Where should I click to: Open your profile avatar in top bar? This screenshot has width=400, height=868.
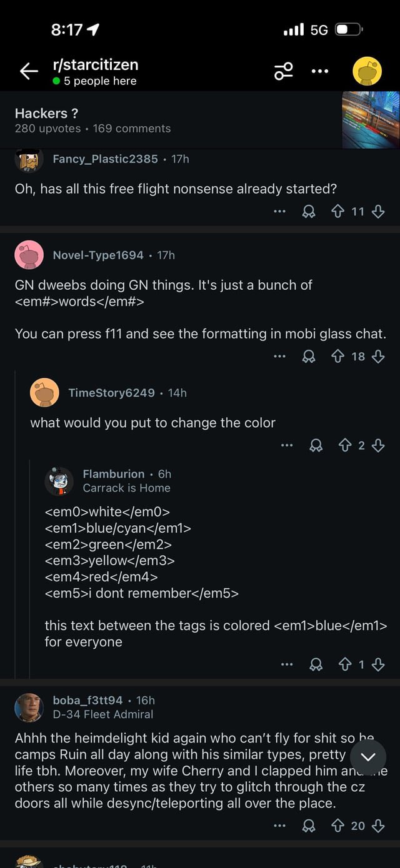point(367,72)
